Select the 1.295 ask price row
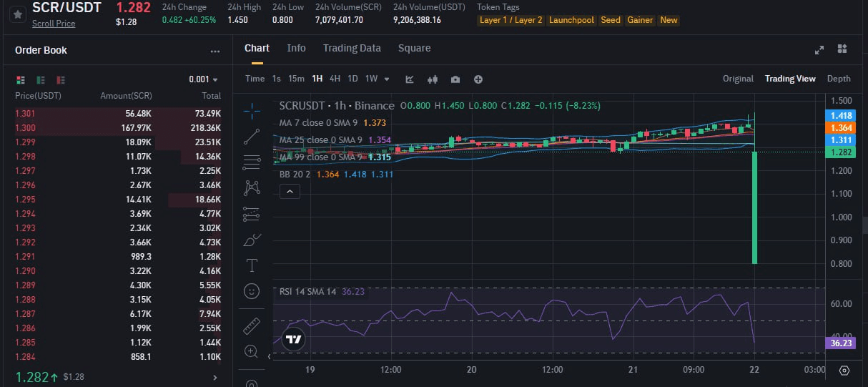The height and width of the screenshot is (387, 868). [x=118, y=200]
